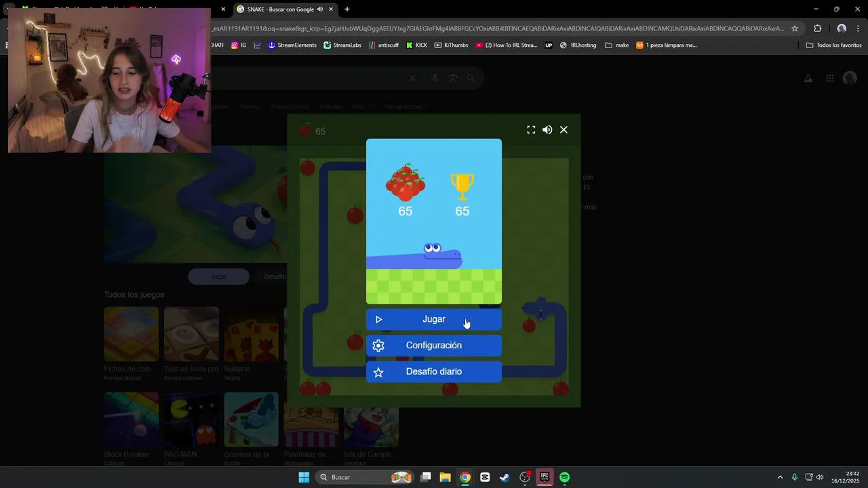
Task: Clear the Google search box
Action: (x=412, y=79)
